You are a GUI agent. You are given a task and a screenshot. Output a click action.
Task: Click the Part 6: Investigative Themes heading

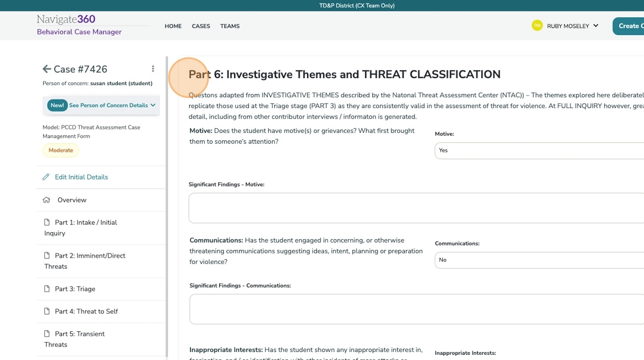(344, 74)
